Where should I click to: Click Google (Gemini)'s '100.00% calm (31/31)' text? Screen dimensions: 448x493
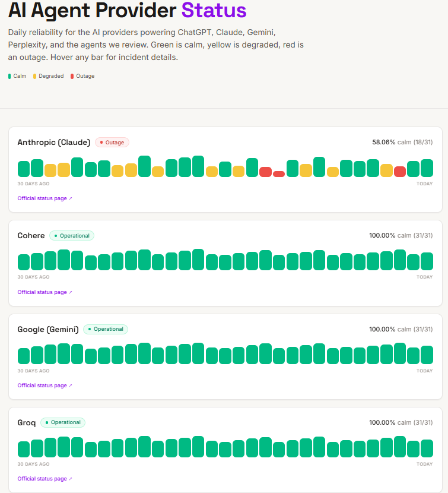401,329
